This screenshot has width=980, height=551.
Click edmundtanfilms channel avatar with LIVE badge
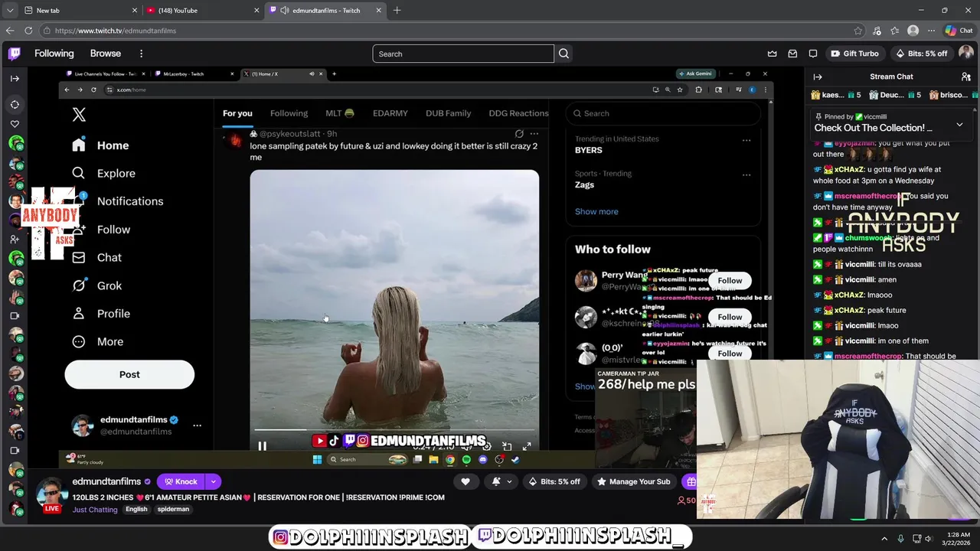(52, 494)
